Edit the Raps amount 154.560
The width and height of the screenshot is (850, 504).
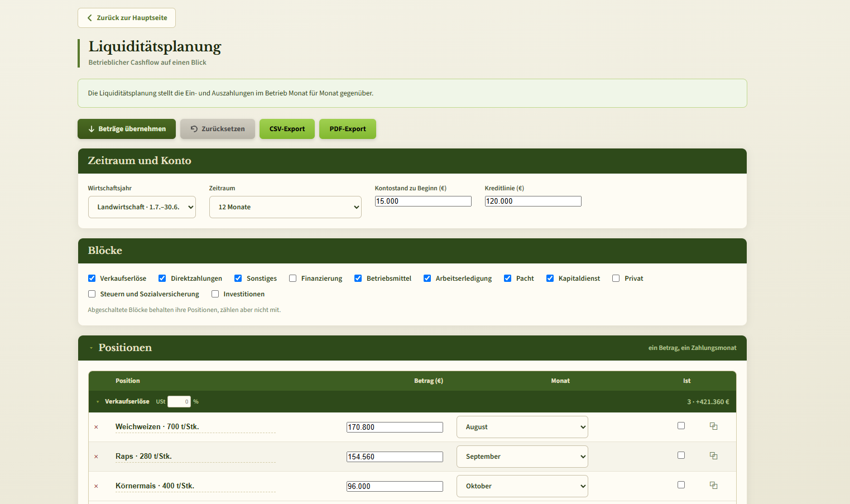tap(395, 457)
